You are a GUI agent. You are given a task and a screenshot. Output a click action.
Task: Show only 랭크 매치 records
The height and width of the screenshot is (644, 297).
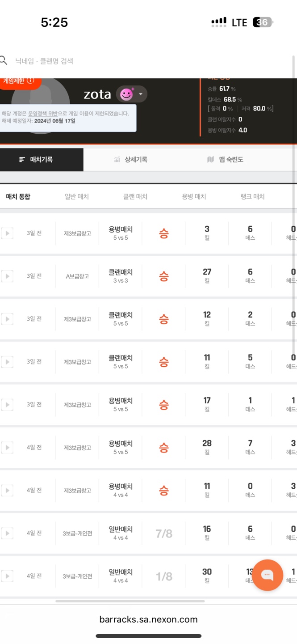point(252,196)
